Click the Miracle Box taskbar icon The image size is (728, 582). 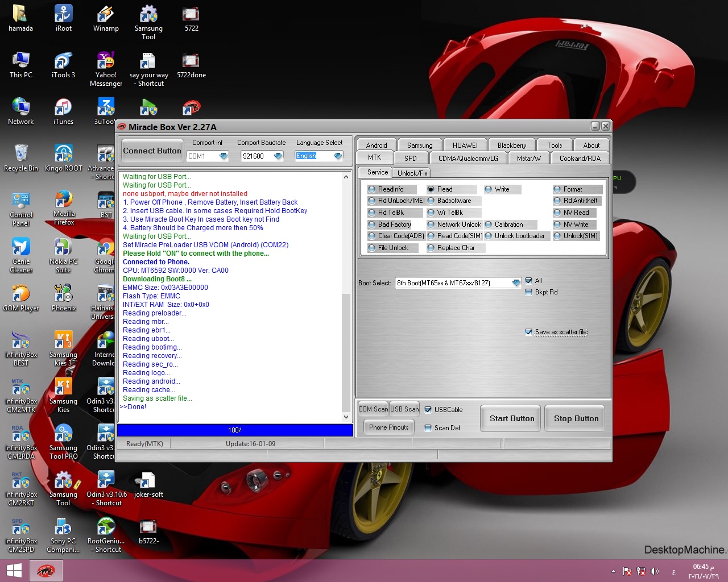[x=45, y=571]
